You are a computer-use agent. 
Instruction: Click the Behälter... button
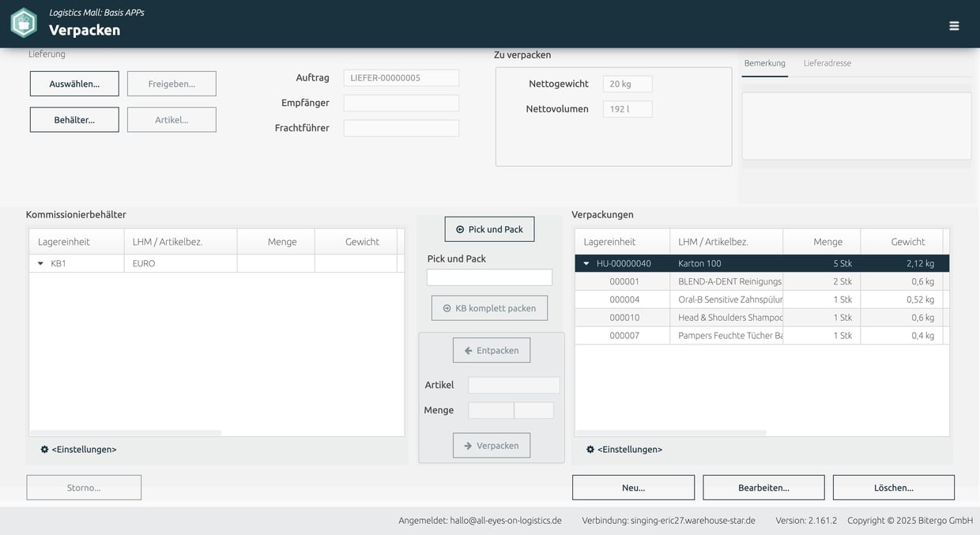[x=74, y=120]
